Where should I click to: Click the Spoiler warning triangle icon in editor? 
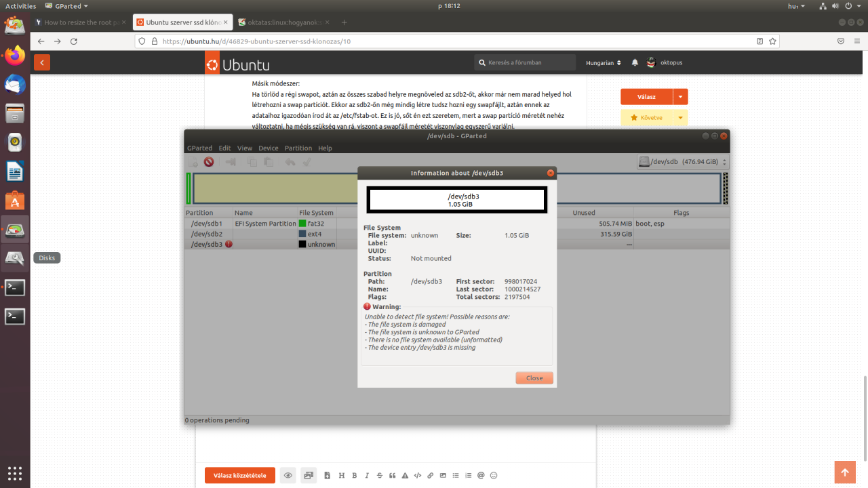405,475
